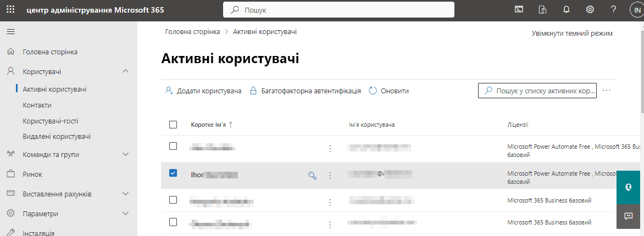
Task: Open the teal help support headset button
Action: (x=629, y=187)
